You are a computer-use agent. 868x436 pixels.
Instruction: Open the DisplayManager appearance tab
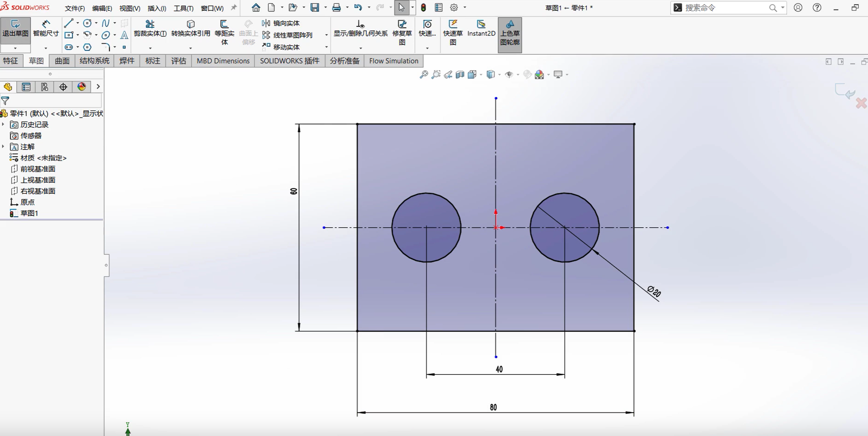[81, 87]
